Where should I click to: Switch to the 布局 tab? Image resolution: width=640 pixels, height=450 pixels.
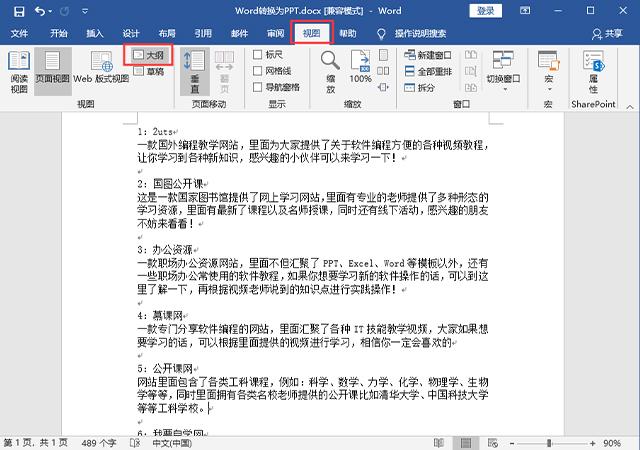pos(167,33)
